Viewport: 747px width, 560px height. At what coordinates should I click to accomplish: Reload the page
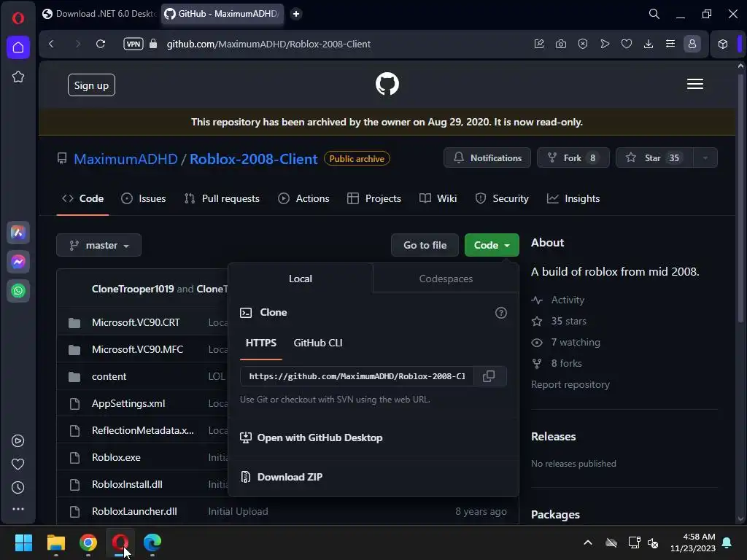point(101,44)
